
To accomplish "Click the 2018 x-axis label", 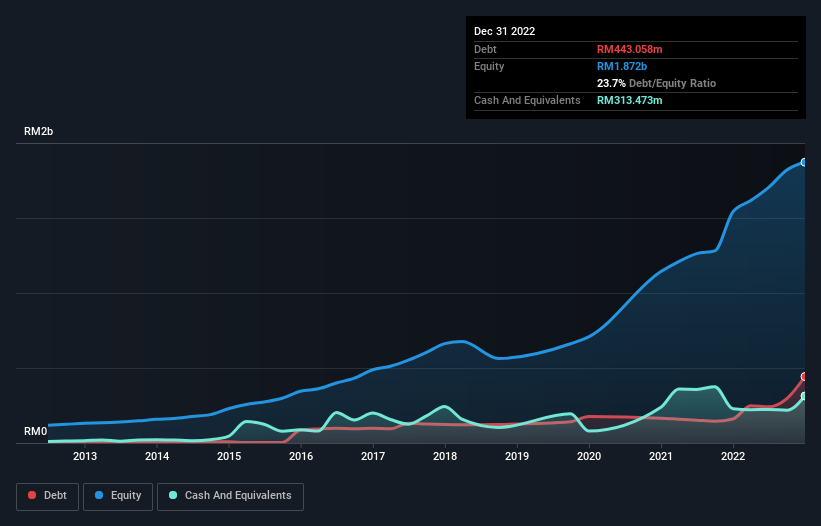I will 445,456.
